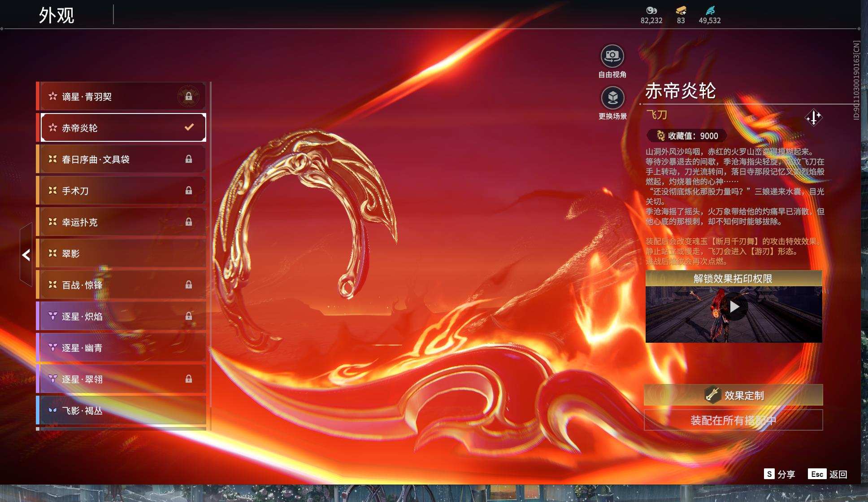868x502 pixels.
Task: Select skin 春日序曲·文具袋
Action: [x=121, y=159]
